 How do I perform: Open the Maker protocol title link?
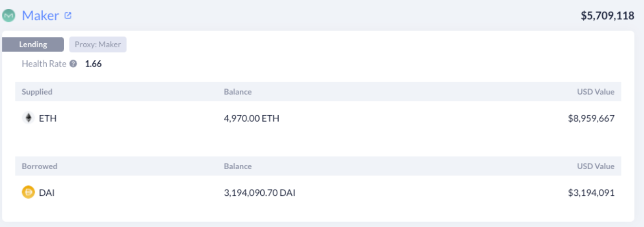pyautogui.click(x=40, y=16)
